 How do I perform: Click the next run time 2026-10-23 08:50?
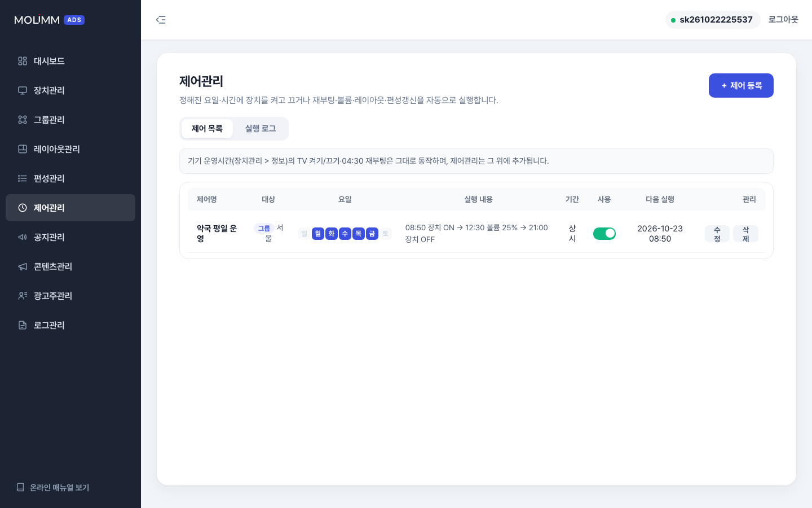pos(660,234)
